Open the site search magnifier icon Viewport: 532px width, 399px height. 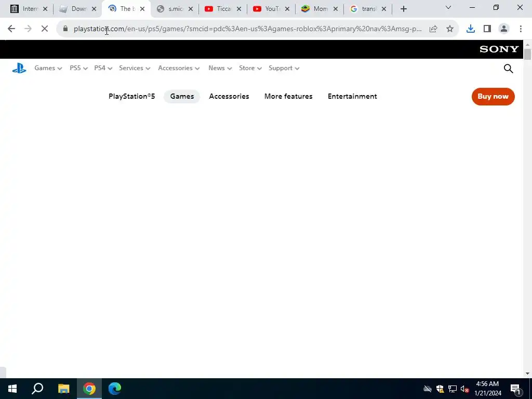coord(508,69)
